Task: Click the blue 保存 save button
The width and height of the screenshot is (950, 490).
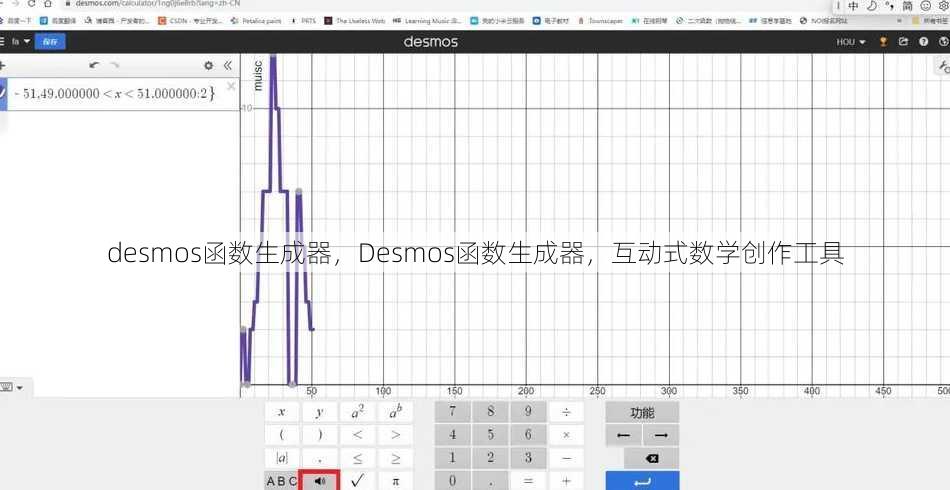Action: click(50, 42)
